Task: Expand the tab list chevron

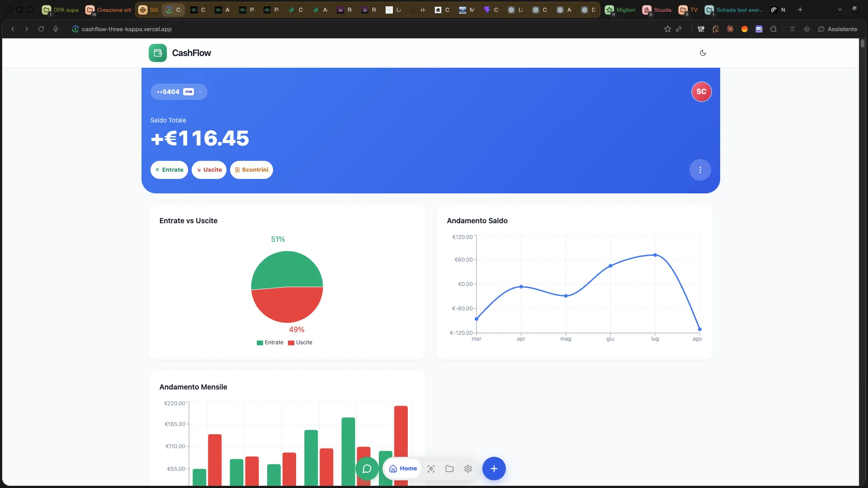Action: 840,9
